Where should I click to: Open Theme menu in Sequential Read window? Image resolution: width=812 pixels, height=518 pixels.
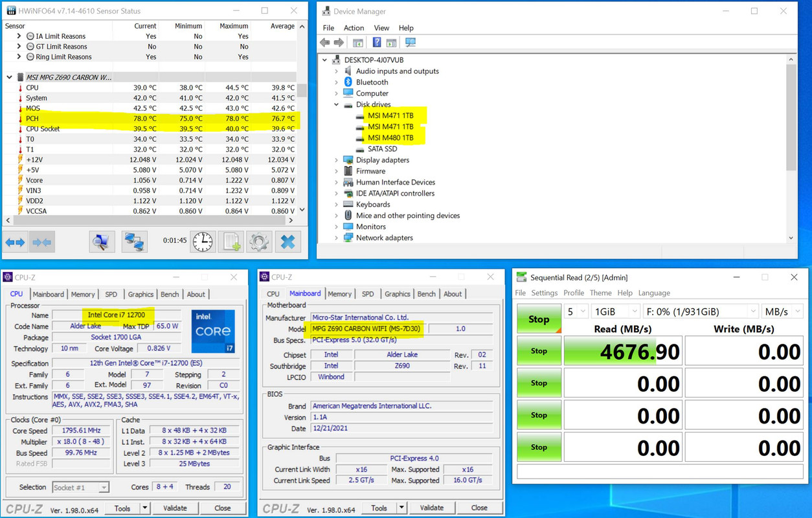601,293
